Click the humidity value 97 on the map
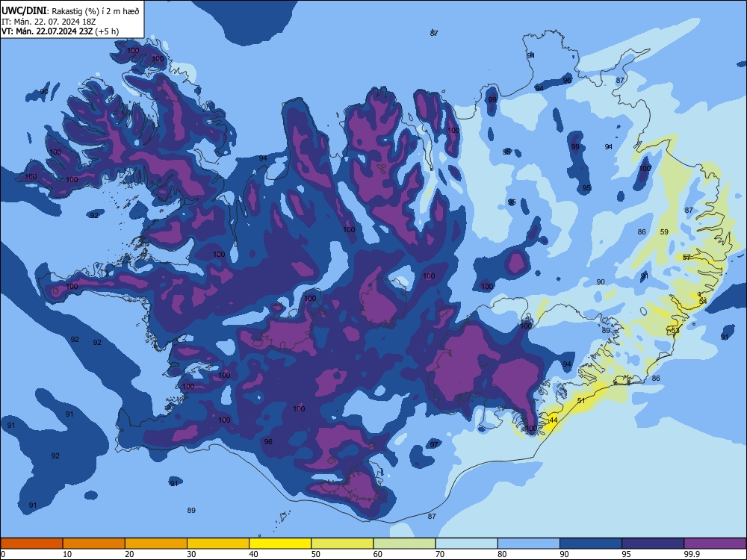 pos(434,444)
